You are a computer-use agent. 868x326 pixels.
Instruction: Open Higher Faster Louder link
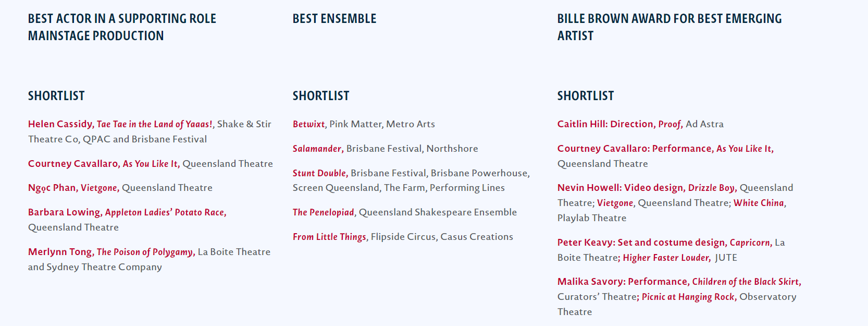(666, 258)
